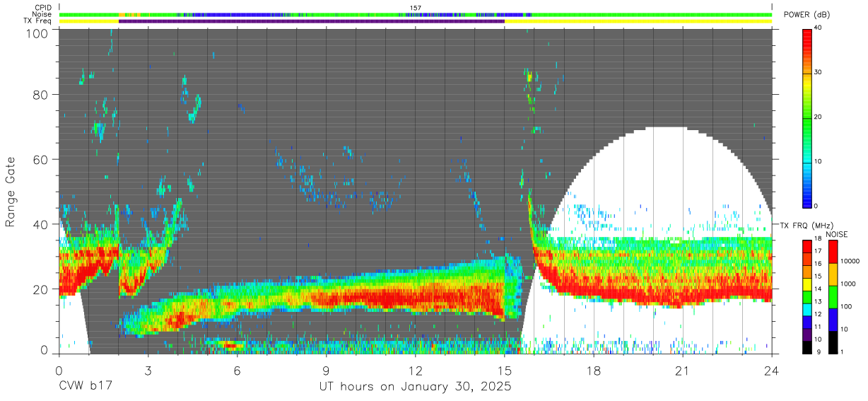Screen dimensions: 868x401
Task: Click the 60 tick on the Range Gate axis
Action: point(41,159)
